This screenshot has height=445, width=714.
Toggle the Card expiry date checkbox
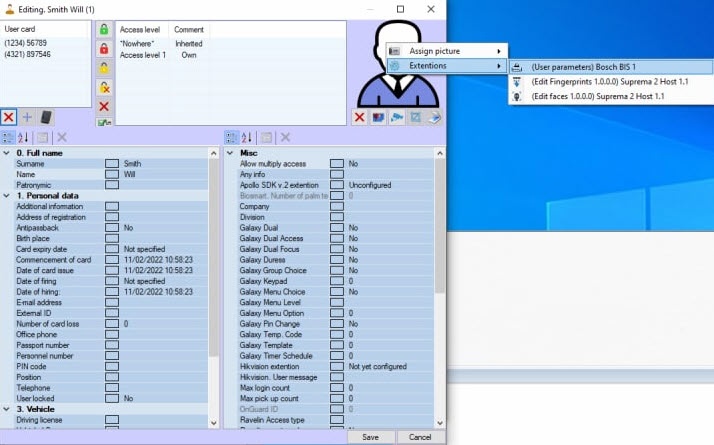click(x=112, y=249)
